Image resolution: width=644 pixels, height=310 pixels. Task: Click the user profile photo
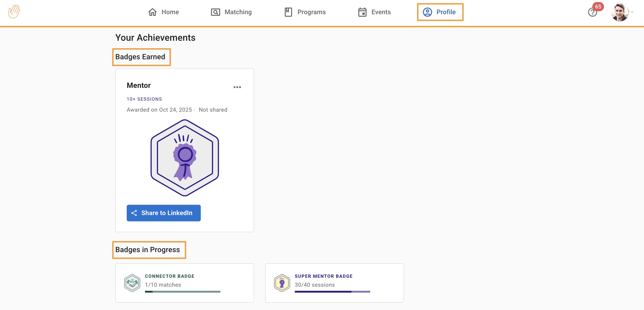[x=620, y=12]
